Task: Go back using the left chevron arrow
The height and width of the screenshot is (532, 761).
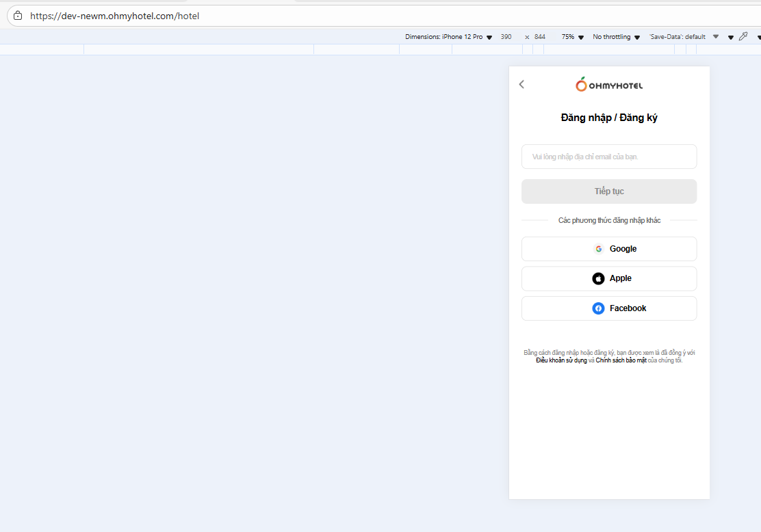Action: 521,84
